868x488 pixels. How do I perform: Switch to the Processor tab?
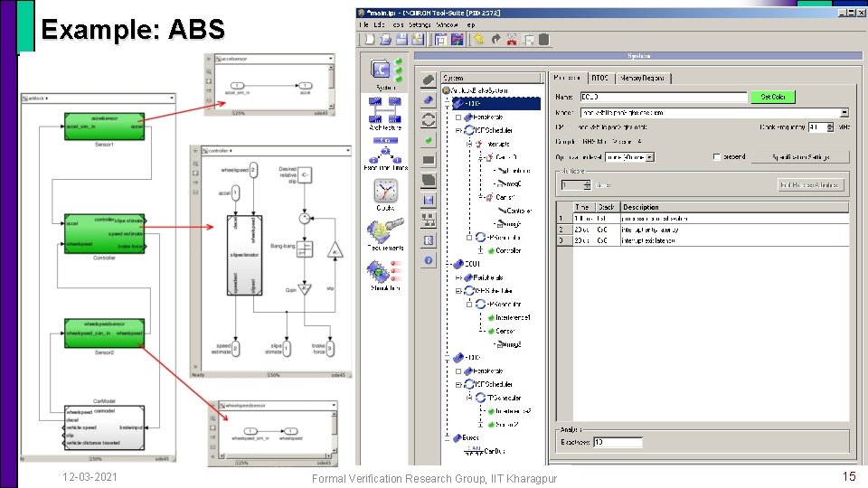coord(567,78)
